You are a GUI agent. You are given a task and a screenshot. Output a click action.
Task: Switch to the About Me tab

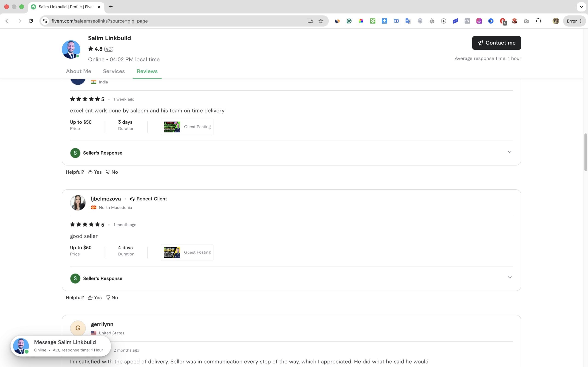pyautogui.click(x=79, y=71)
